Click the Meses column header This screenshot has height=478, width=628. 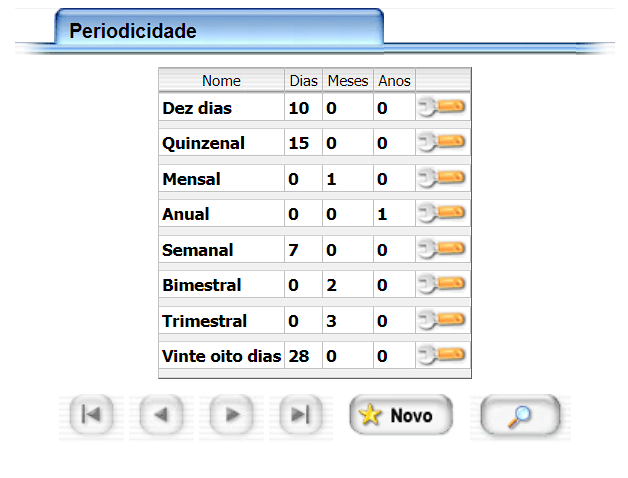point(348,81)
